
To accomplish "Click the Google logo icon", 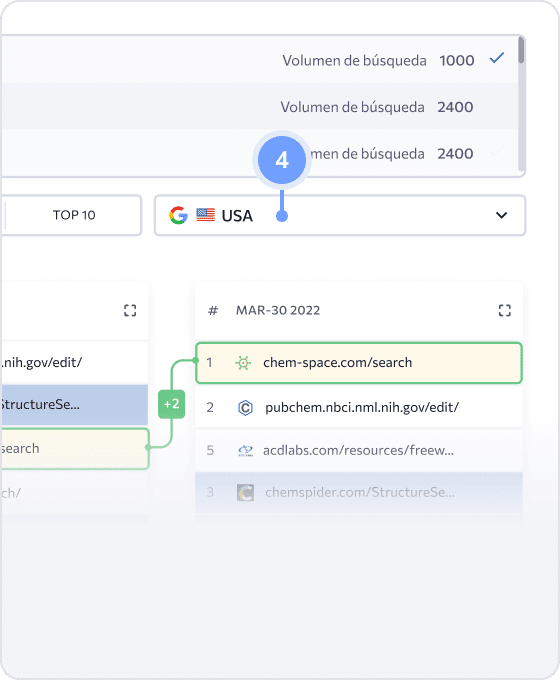I will click(x=178, y=215).
